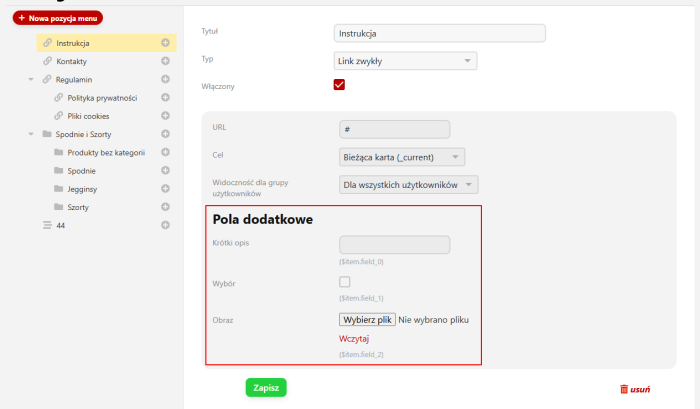Tick the Wybór checkbox
The width and height of the screenshot is (700, 409).
pyautogui.click(x=345, y=282)
